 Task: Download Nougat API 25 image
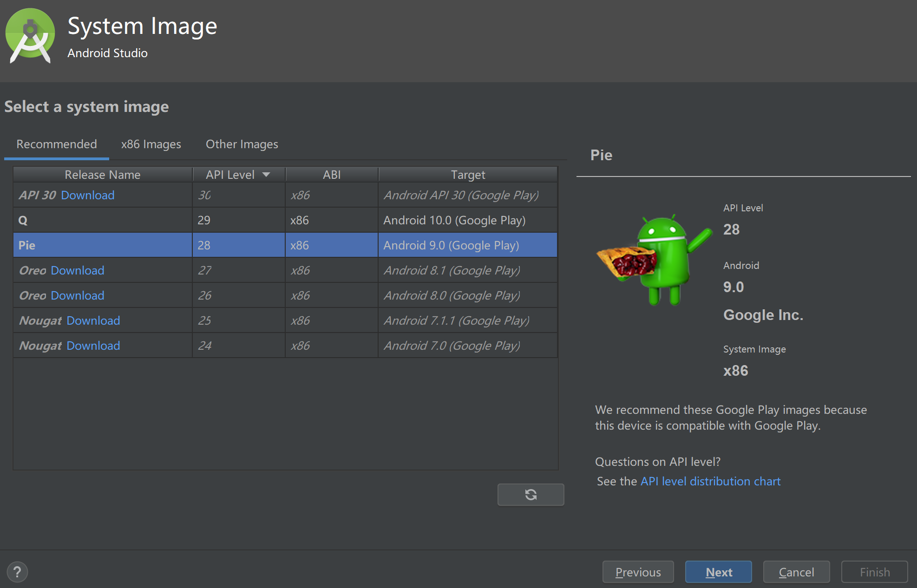pyautogui.click(x=93, y=320)
